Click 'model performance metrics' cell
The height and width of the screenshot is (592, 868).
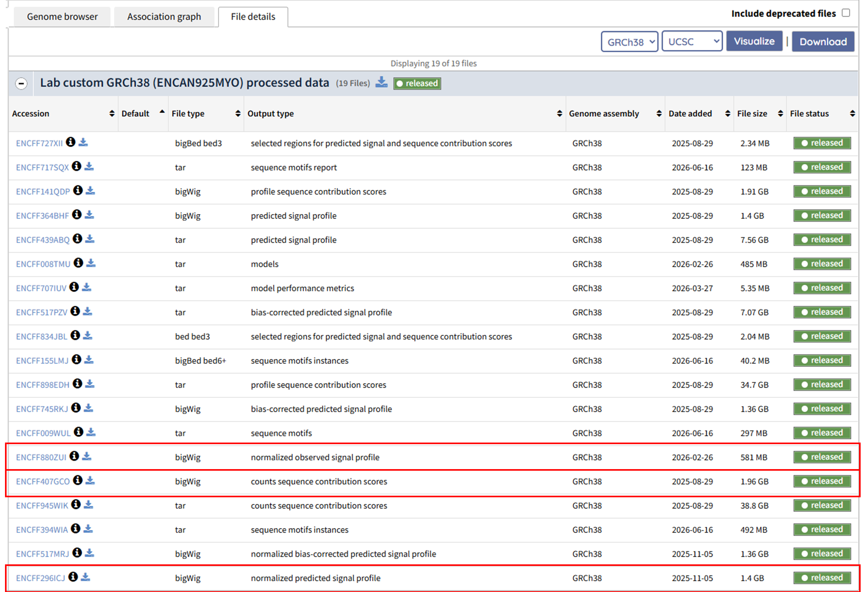click(302, 288)
